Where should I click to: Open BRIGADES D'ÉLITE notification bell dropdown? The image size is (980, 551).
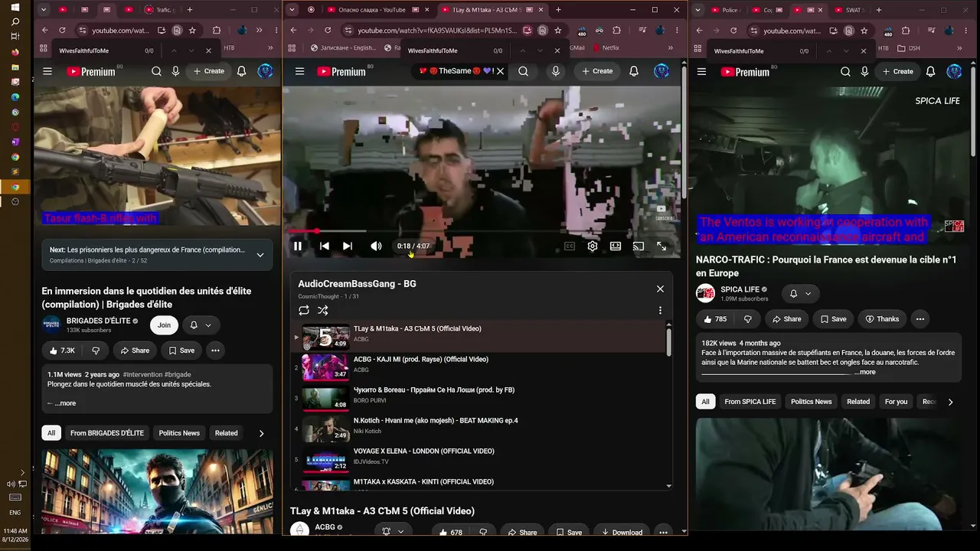(x=201, y=325)
